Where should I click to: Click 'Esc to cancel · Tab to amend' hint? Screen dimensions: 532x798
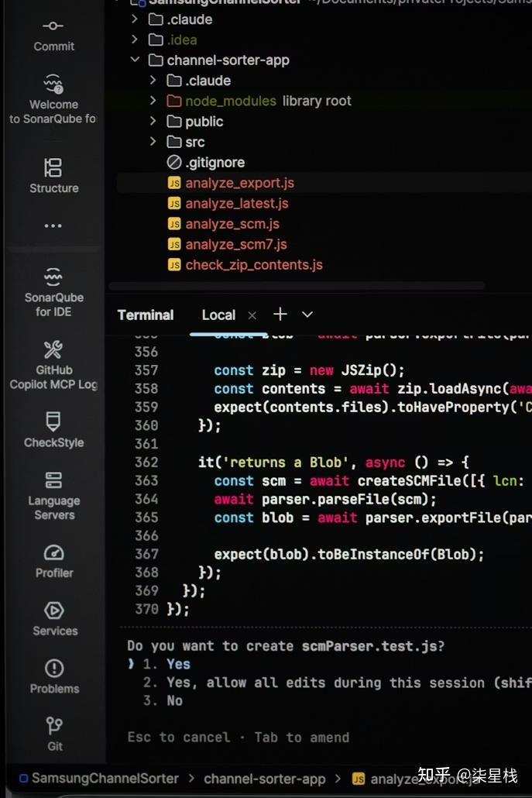coord(238,738)
